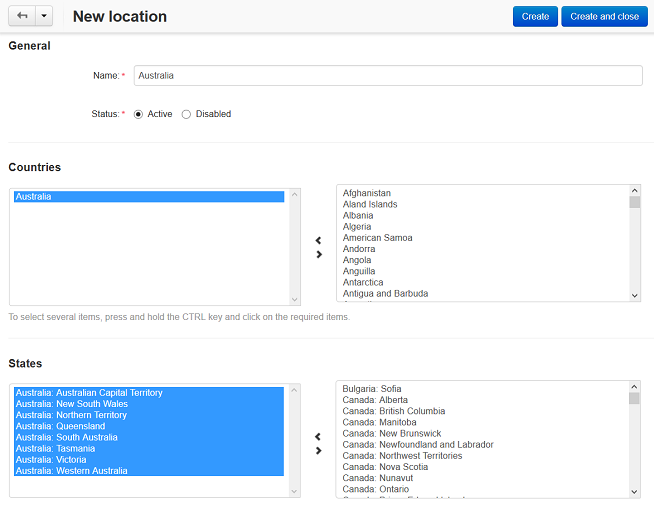The image size is (654, 509).
Task: Select Australia: Victoria
Action: (149, 460)
